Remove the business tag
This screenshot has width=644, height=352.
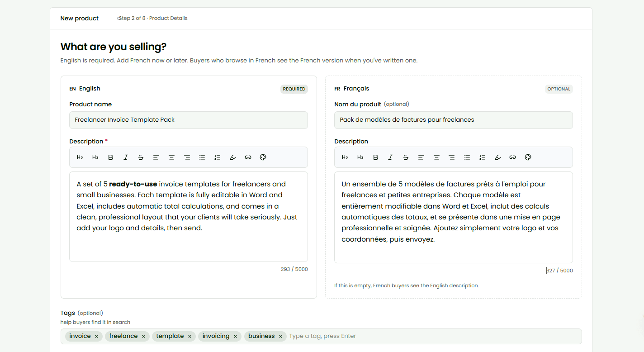(281, 337)
